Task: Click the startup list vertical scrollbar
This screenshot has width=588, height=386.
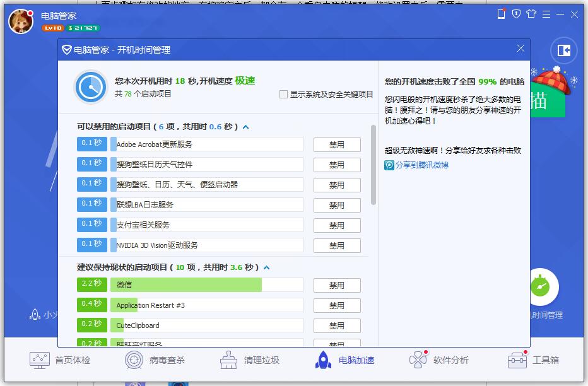Action: (373, 165)
